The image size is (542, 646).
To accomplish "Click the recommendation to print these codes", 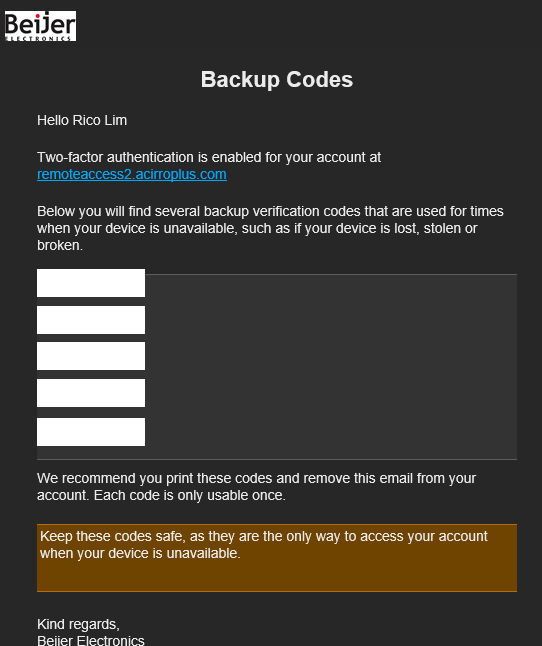I will [256, 487].
